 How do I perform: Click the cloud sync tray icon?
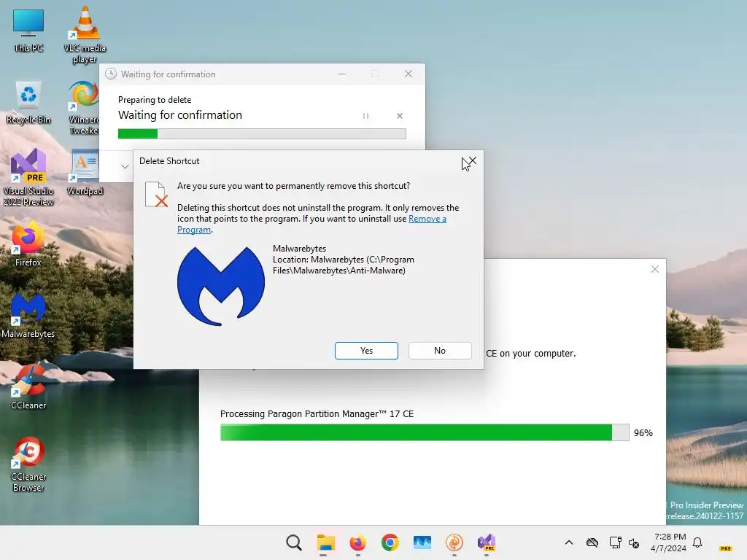pos(592,542)
